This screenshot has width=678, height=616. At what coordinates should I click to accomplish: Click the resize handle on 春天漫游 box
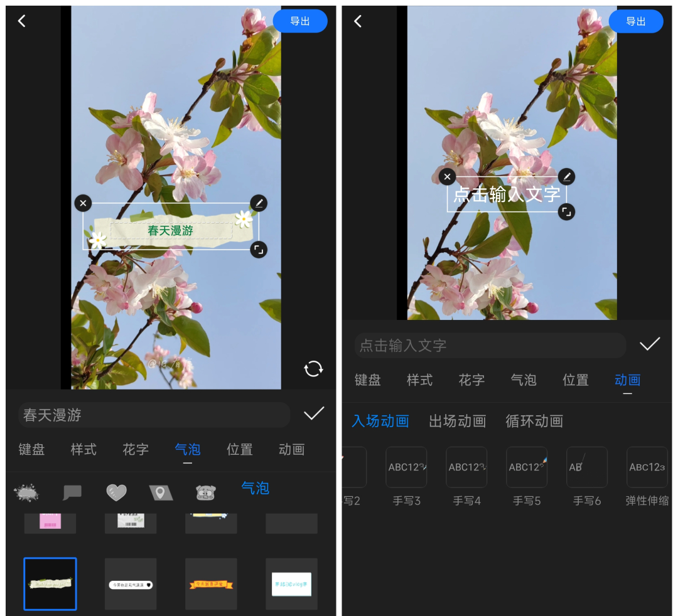[x=259, y=250]
